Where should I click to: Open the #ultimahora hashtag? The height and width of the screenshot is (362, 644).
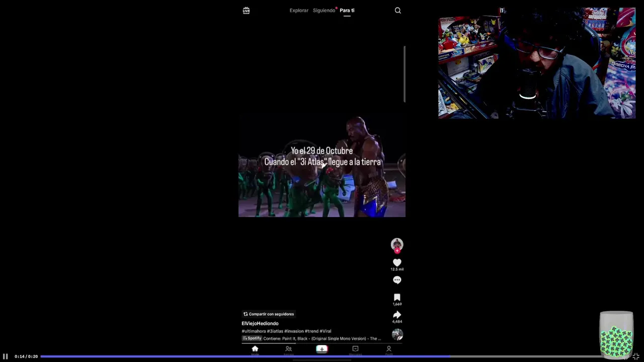pos(254,331)
